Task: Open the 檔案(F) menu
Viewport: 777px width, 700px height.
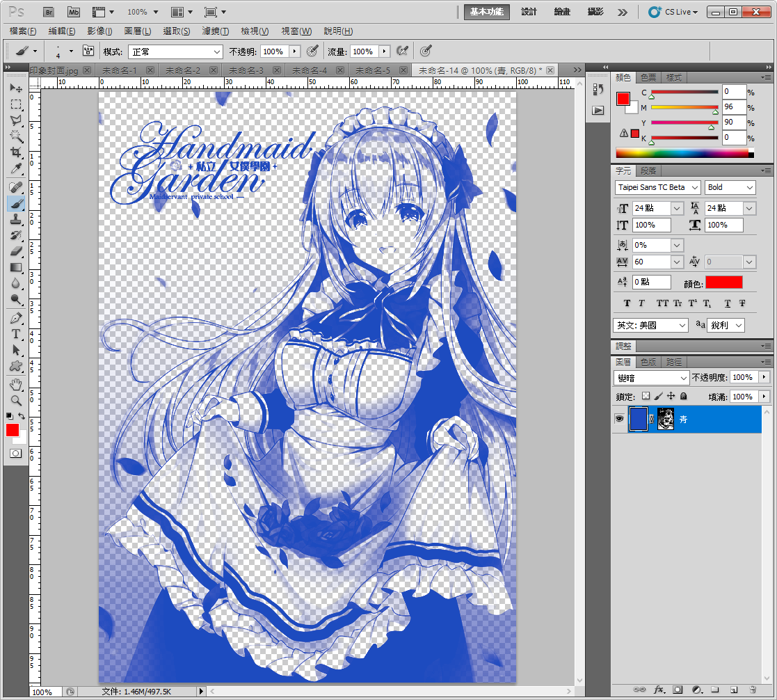Action: 23,31
